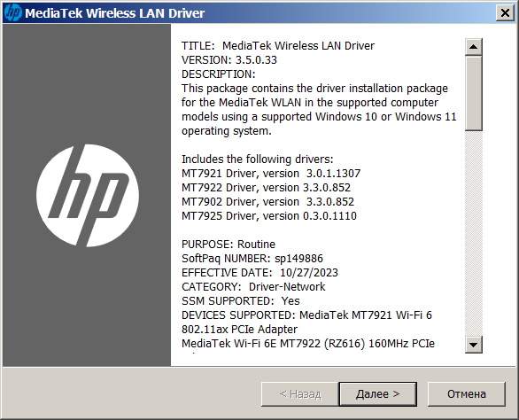Click the scroll down arrow
Viewport: 519px width, 420px height.
473,345
